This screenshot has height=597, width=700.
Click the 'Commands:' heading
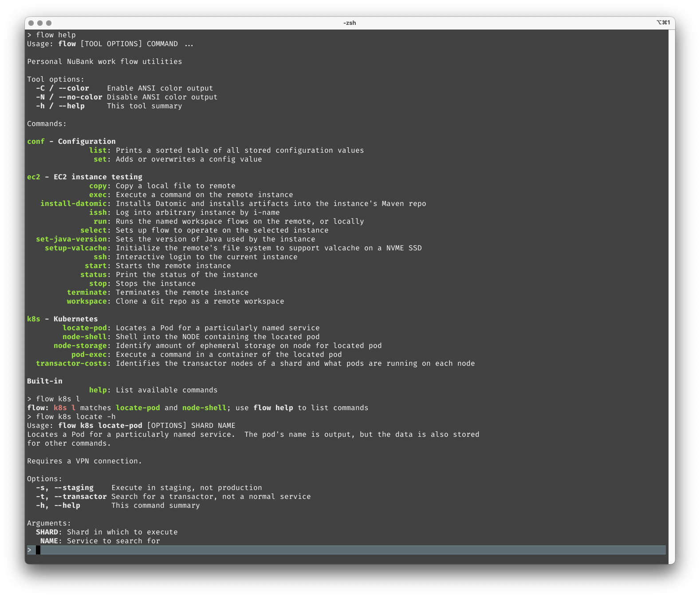[x=47, y=124]
